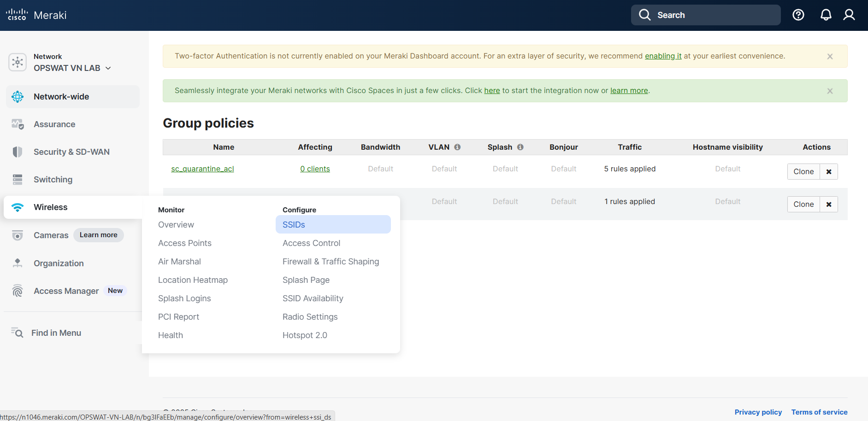Click the Security & SD-WAN shield icon

(x=18, y=152)
